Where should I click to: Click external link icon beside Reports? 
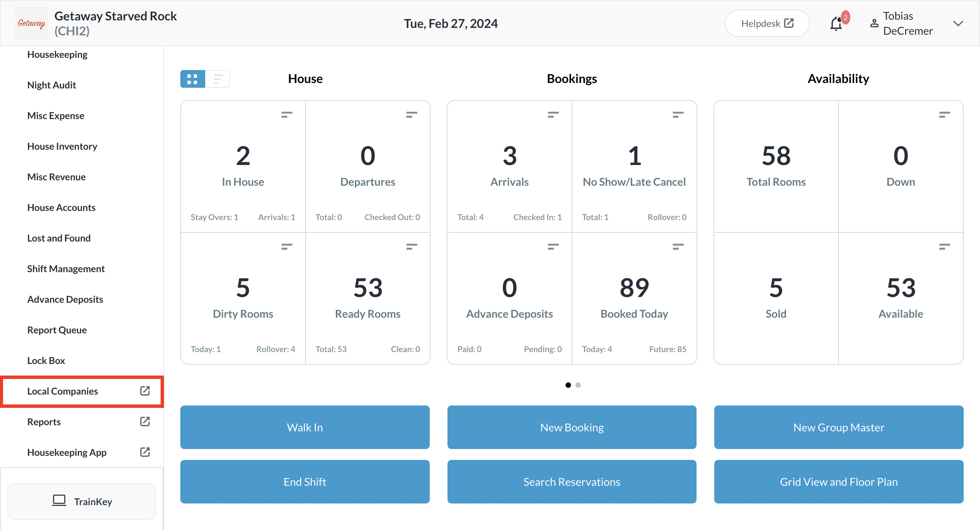(x=145, y=421)
